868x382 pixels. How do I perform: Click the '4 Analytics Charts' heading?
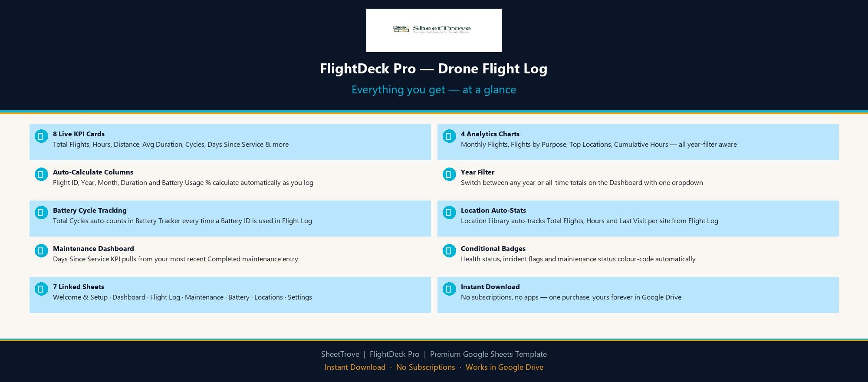click(x=490, y=134)
